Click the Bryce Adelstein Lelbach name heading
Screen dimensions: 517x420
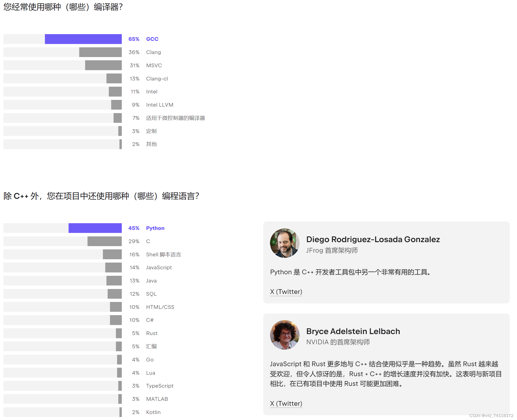click(353, 331)
